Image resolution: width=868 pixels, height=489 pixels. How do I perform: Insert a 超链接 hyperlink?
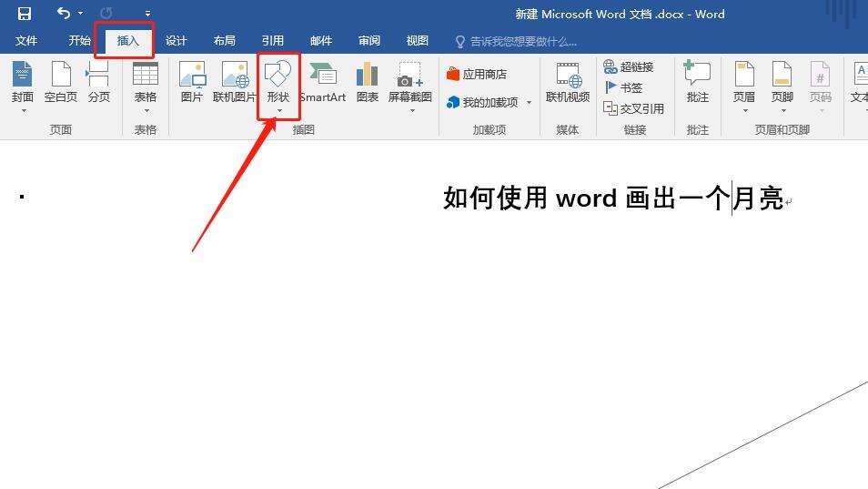pos(629,67)
